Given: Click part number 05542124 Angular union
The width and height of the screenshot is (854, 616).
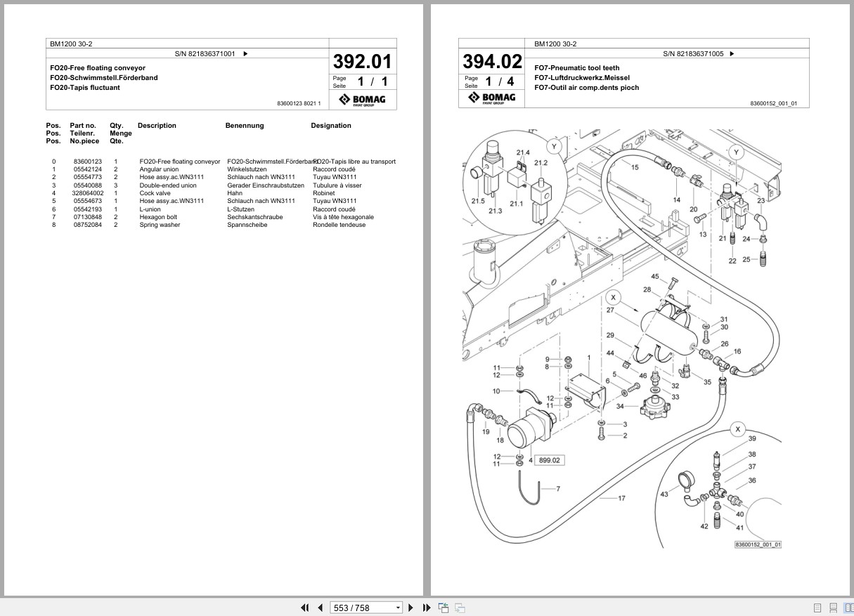Looking at the screenshot, I should (87, 169).
